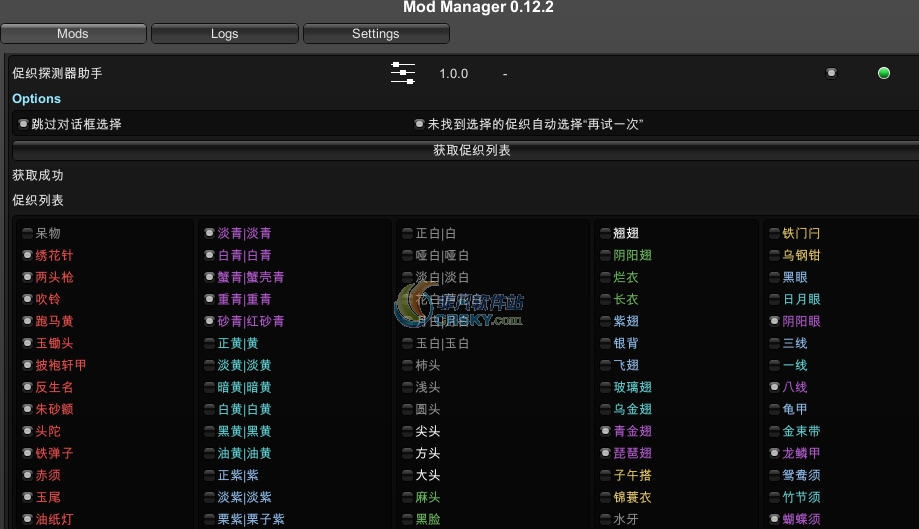919x529 pixels.
Task: Check the 麻头 option
Action: 407,497
